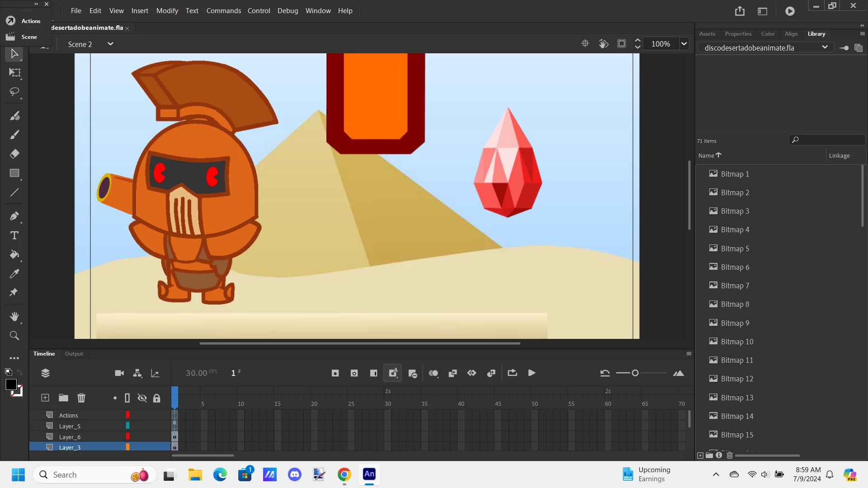Toggle highlight outline on Layer_5
868x488 pixels.
(127, 426)
